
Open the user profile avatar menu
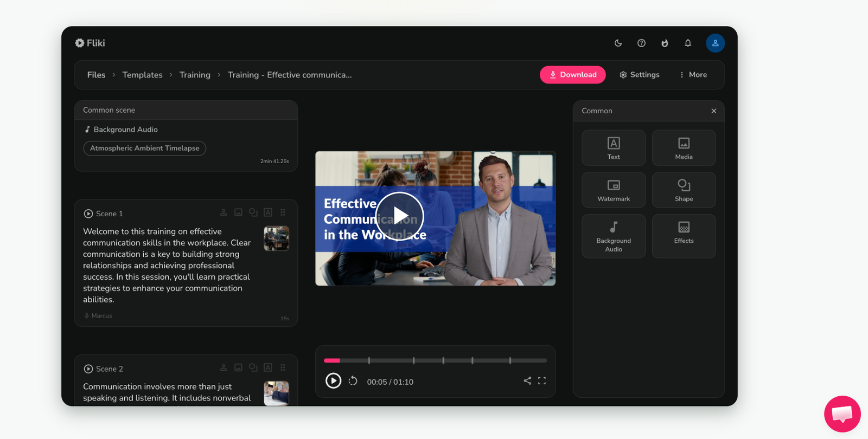pyautogui.click(x=715, y=43)
